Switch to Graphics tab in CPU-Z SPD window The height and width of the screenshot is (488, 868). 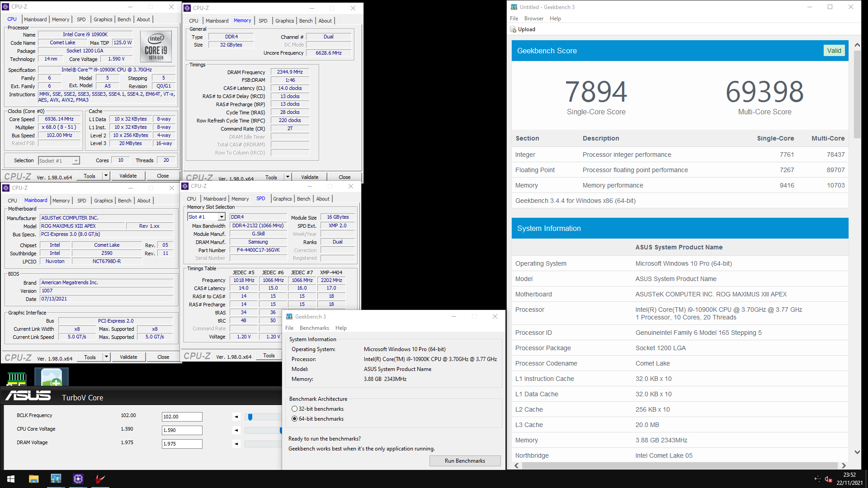[x=283, y=199]
